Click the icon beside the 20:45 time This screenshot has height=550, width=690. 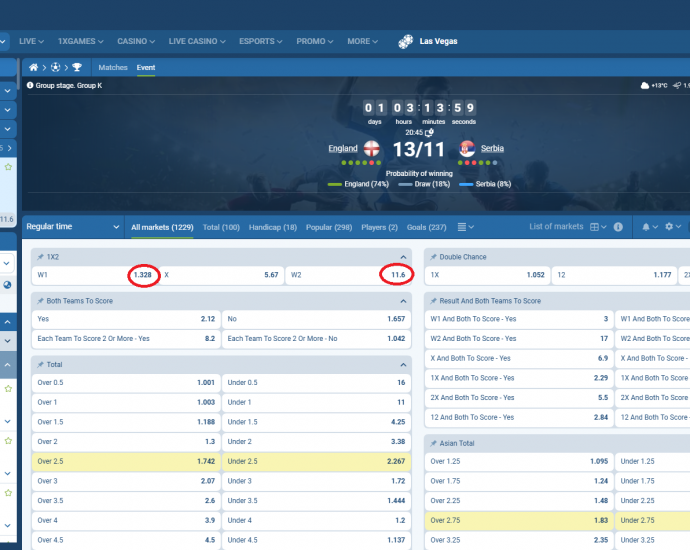pos(429,132)
